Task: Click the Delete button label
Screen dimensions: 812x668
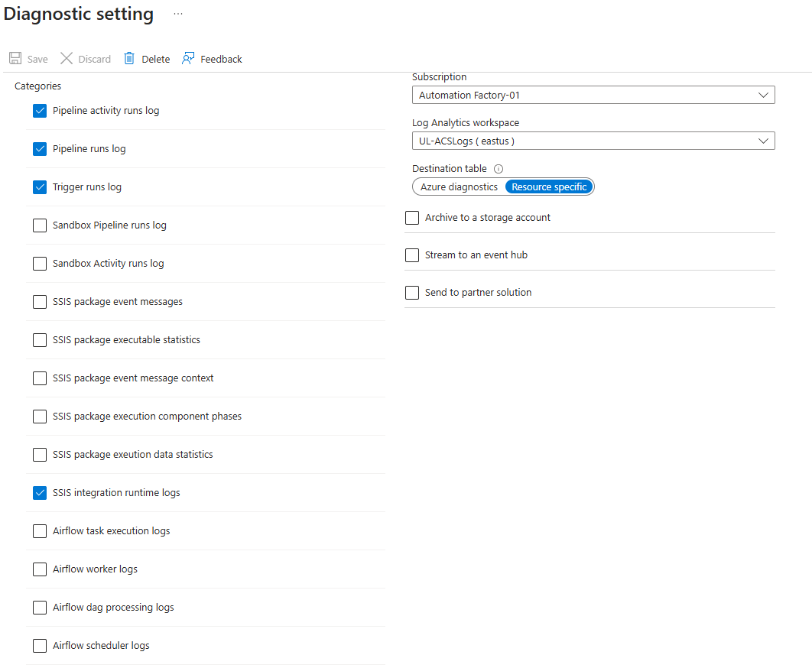Action: tap(156, 59)
